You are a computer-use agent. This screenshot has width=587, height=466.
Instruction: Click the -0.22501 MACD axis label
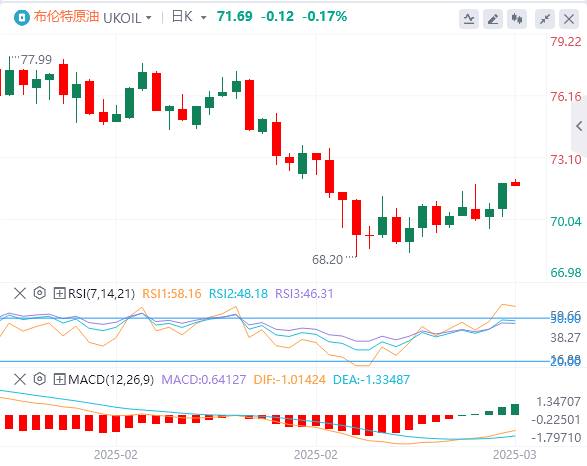(x=556, y=420)
